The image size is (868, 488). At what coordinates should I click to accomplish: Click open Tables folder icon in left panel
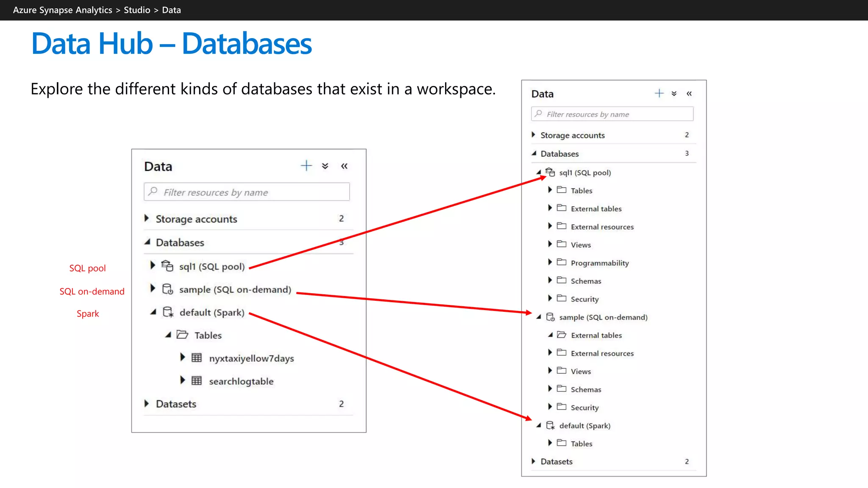[x=182, y=335]
